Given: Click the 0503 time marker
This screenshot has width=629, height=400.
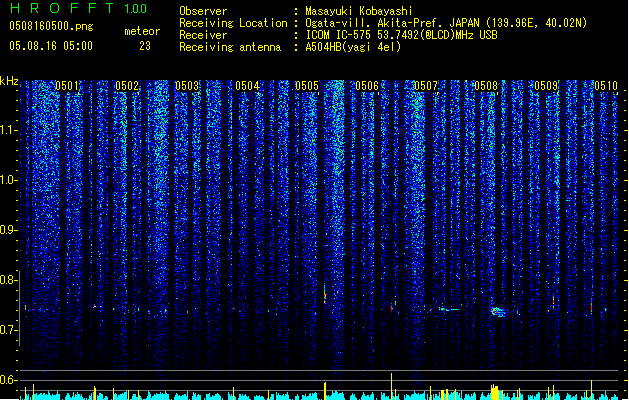Looking at the screenshot, I should 187,86.
